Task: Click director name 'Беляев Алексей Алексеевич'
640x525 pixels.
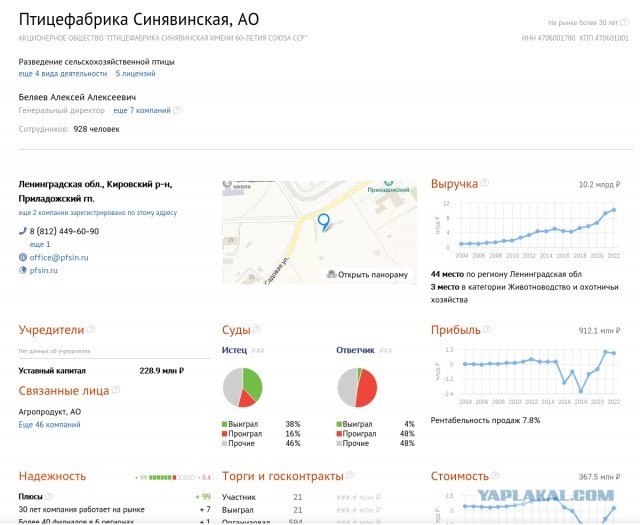Action: (x=77, y=97)
